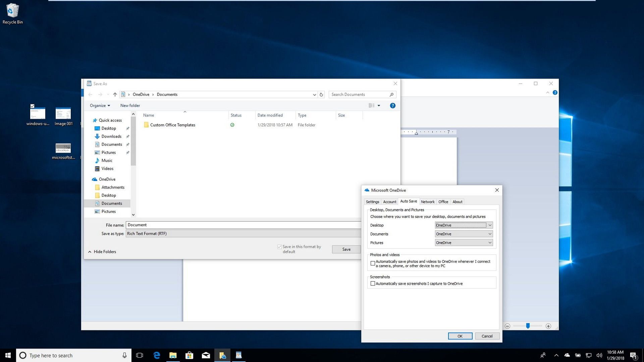Viewport: 644px width, 362px height.
Task: Refresh the Documents address bar location
Action: tap(321, 95)
